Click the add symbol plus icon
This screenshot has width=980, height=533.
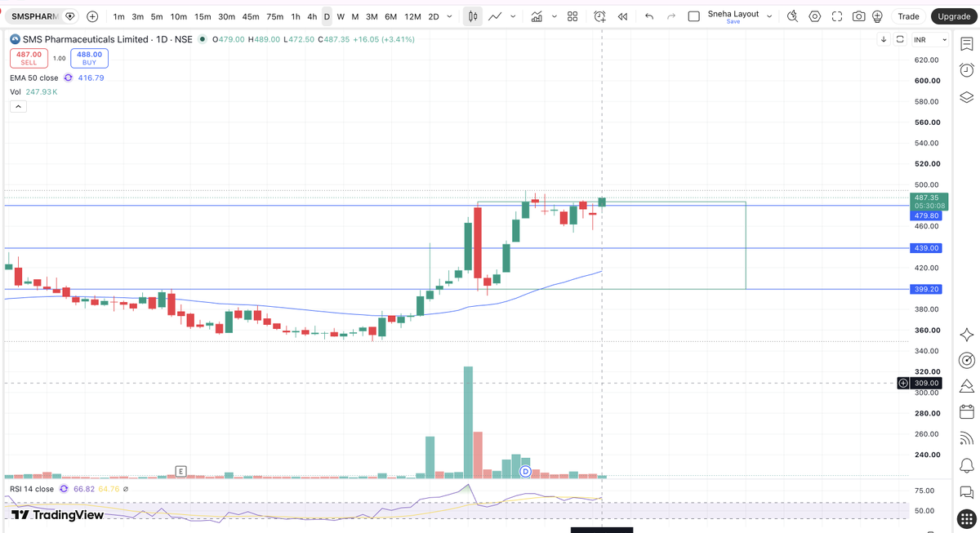tap(92, 16)
